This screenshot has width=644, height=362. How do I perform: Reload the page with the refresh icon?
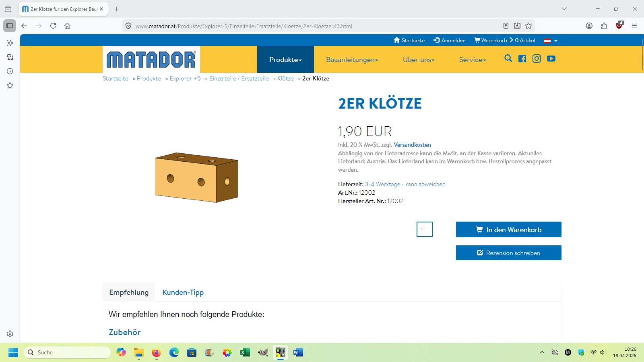pyautogui.click(x=53, y=26)
